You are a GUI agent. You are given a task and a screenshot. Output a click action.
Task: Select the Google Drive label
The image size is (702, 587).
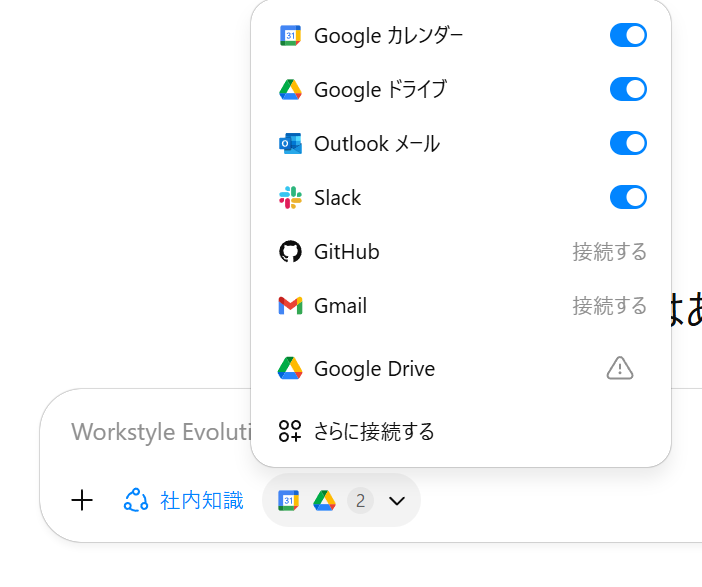(375, 369)
